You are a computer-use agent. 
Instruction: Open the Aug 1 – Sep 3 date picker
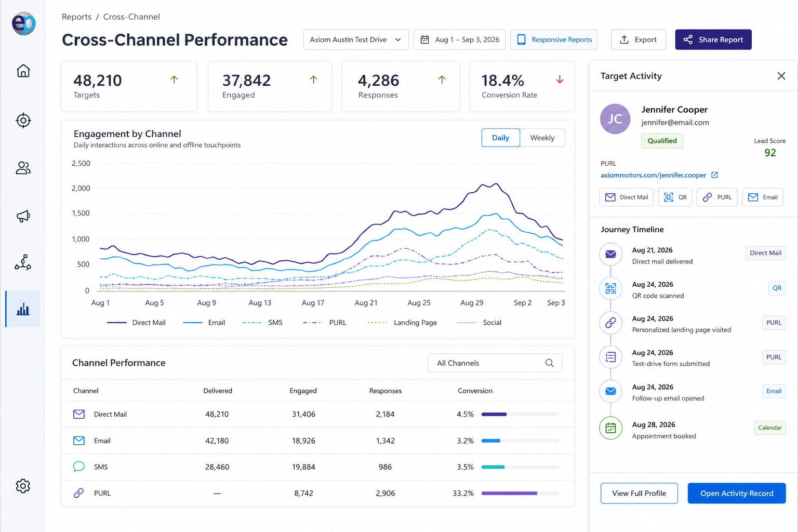click(x=459, y=39)
